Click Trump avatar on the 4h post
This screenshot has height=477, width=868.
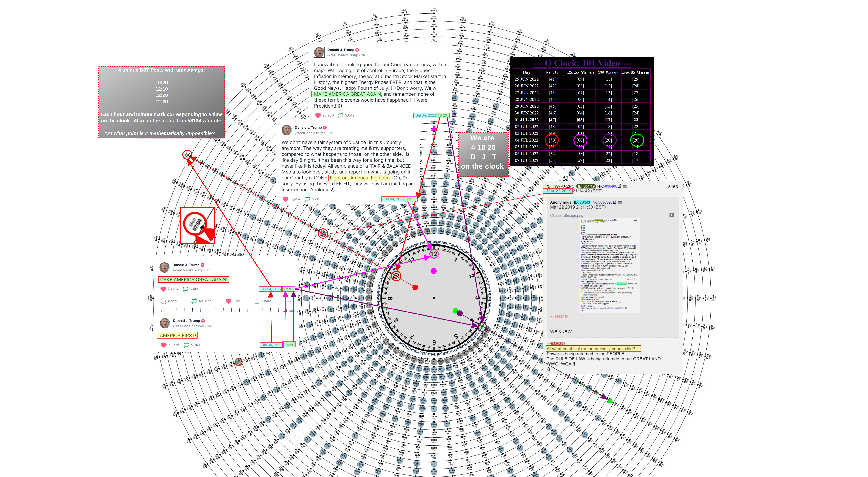click(164, 268)
